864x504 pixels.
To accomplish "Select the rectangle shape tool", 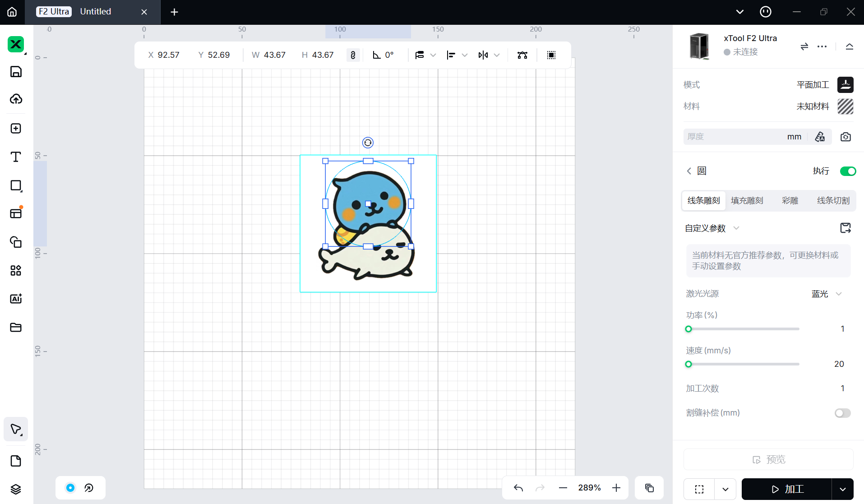I will click(x=16, y=185).
